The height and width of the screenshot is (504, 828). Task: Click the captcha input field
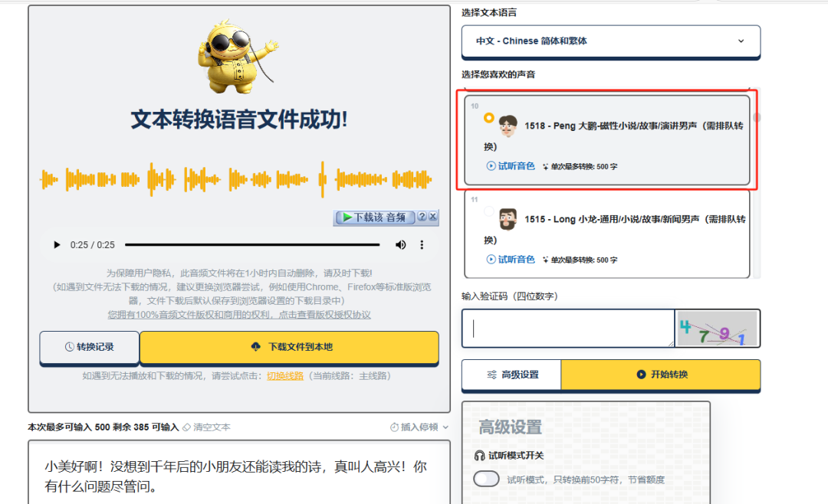[x=567, y=327]
